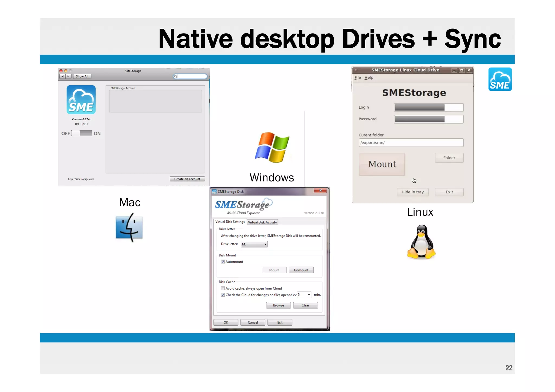Switch to Virtual Disk Settings tab

point(230,222)
